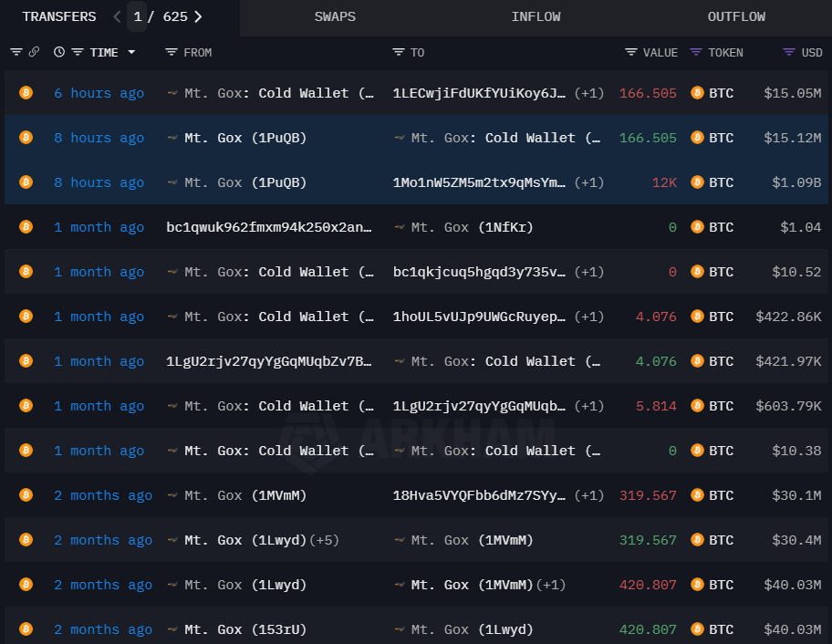Screen dimensions: 832x644
Task: Open sender entity Mt. Gox (153rU)
Action: pyautogui.click(x=245, y=629)
